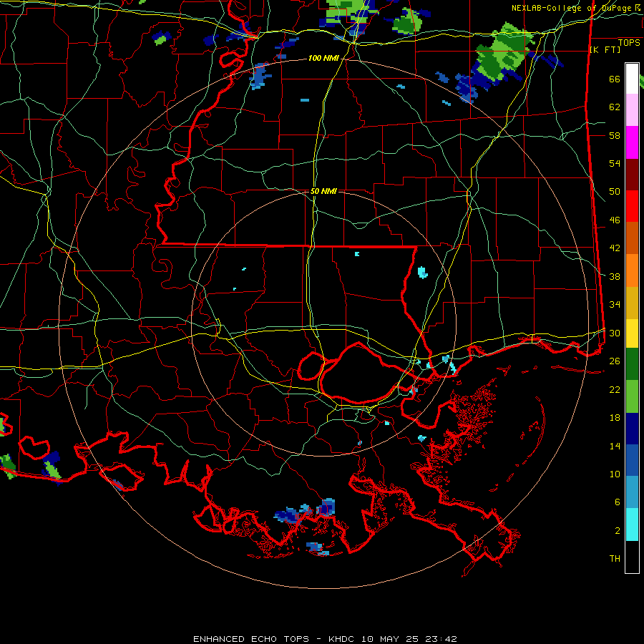Image resolution: width=644 pixels, height=644 pixels.
Task: Click the "54" legend label
Action: [x=615, y=163]
